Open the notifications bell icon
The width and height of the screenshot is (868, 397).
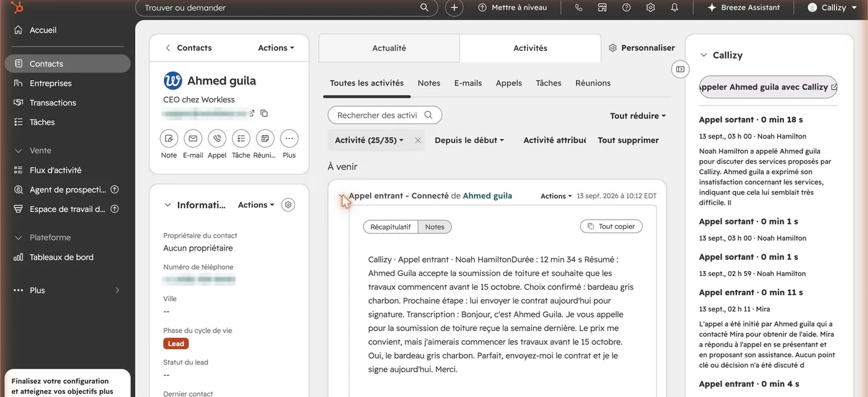[x=675, y=7]
